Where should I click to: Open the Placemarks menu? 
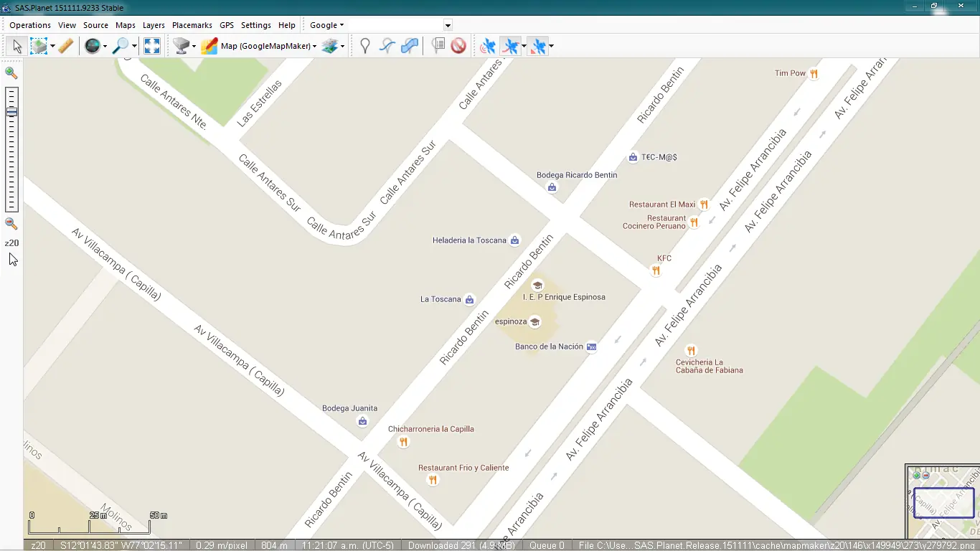coord(192,25)
